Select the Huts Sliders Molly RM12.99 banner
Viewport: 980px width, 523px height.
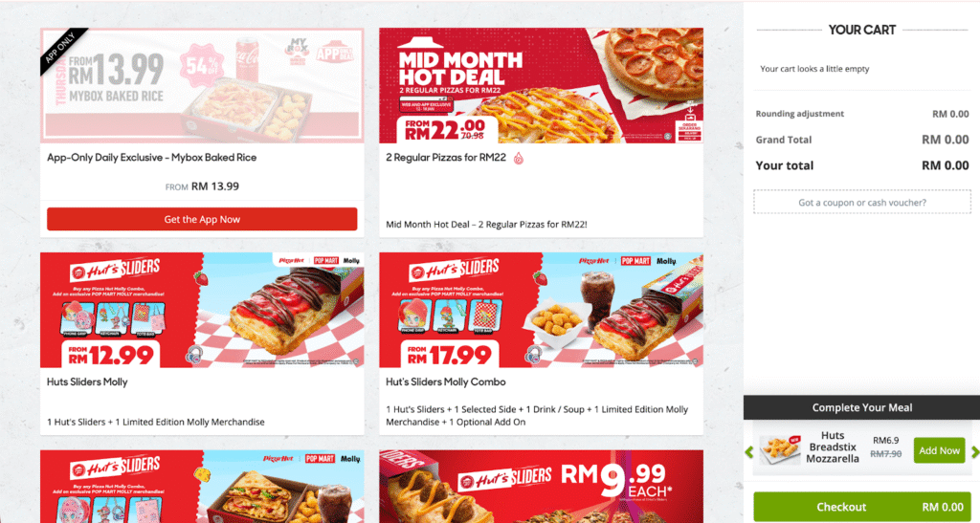click(202, 310)
